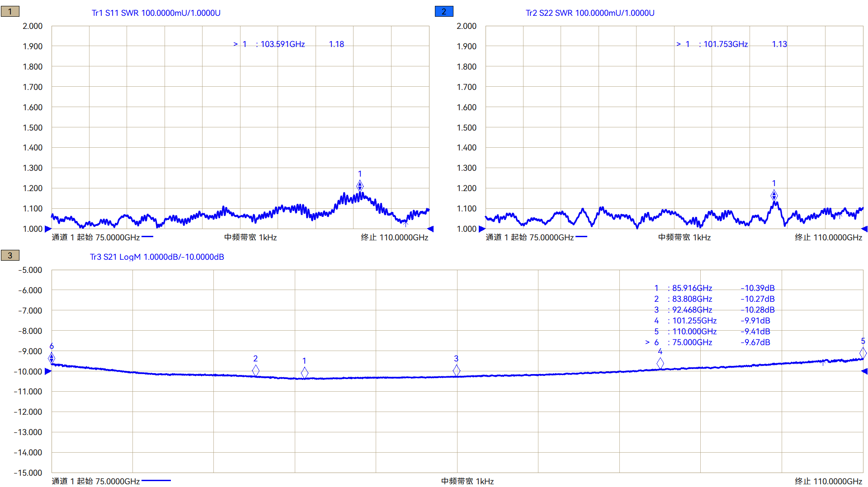Select the Tr1 S11 SWR trace title
868x487 pixels.
[x=156, y=13]
